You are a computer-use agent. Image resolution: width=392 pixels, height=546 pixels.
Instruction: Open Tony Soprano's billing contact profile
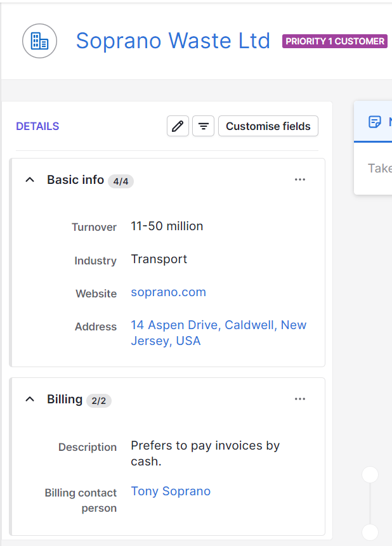(171, 490)
